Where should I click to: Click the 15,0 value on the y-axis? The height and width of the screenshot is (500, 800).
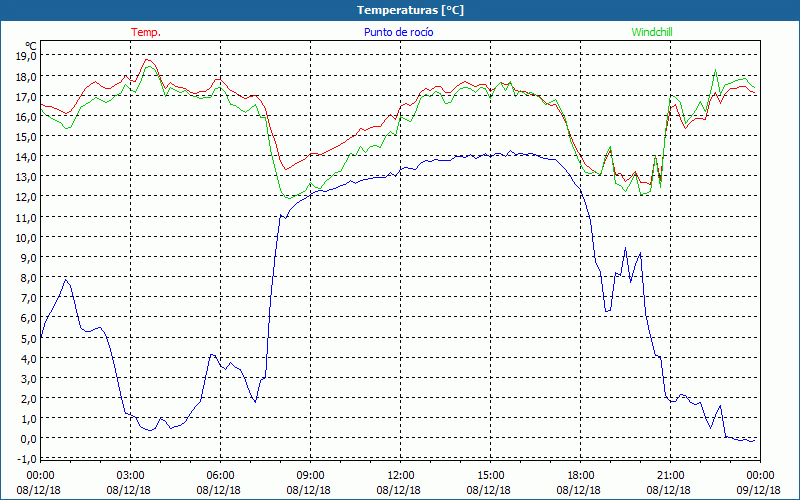tap(27, 136)
